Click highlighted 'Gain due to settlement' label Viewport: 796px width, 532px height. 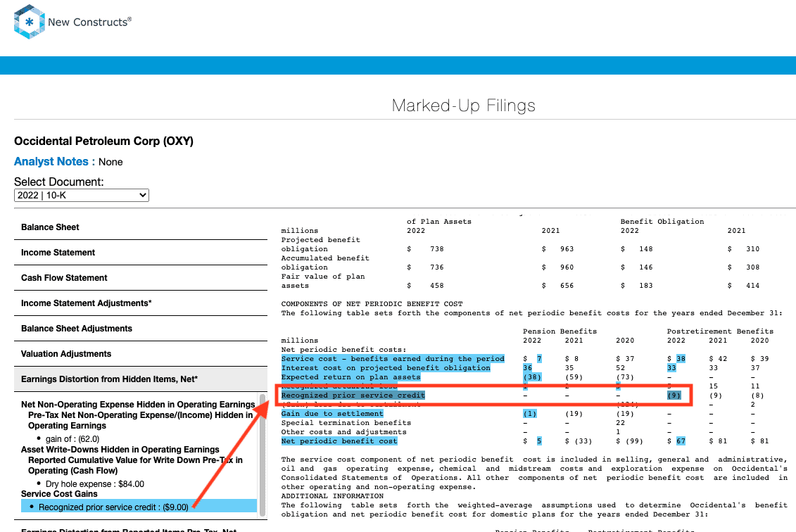[332, 414]
